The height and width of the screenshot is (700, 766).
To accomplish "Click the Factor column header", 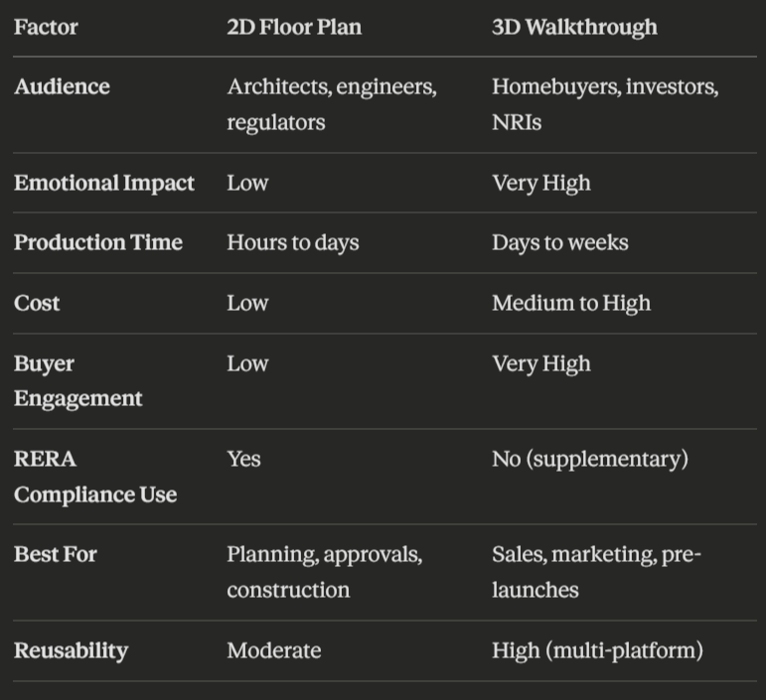I will click(x=46, y=27).
